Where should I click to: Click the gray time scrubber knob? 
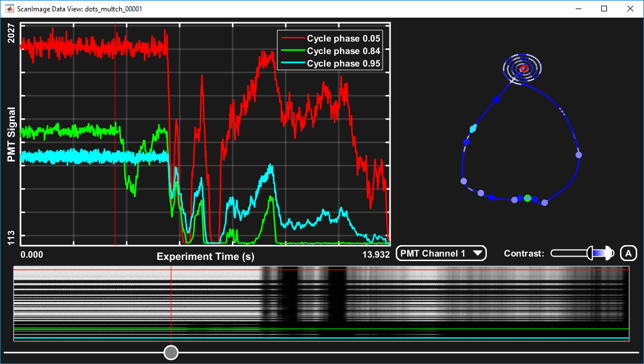click(171, 353)
